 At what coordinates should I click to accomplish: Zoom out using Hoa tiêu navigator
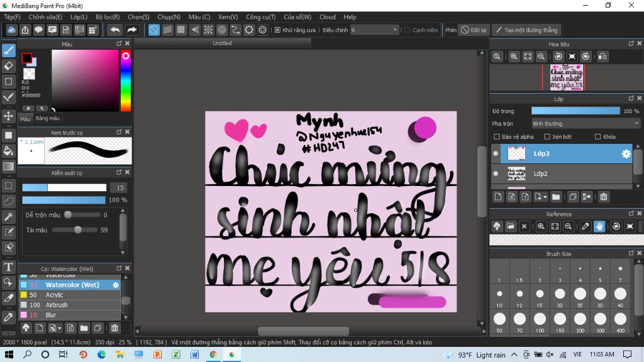[x=541, y=57]
